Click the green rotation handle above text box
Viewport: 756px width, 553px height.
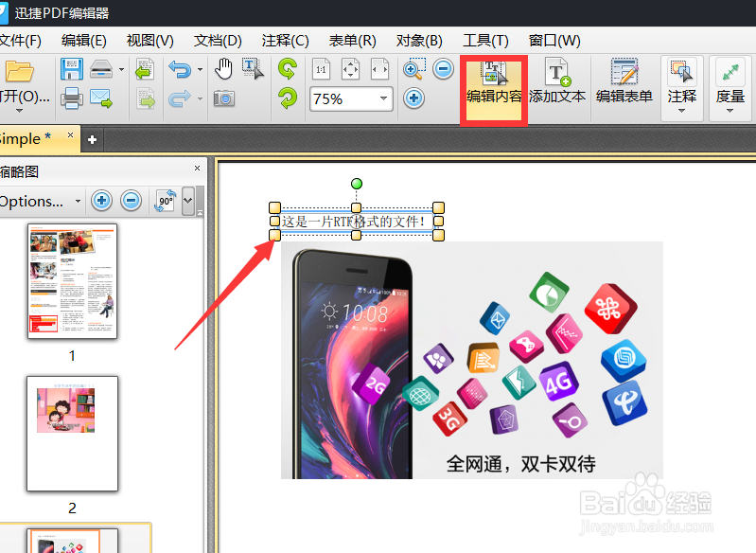357,184
